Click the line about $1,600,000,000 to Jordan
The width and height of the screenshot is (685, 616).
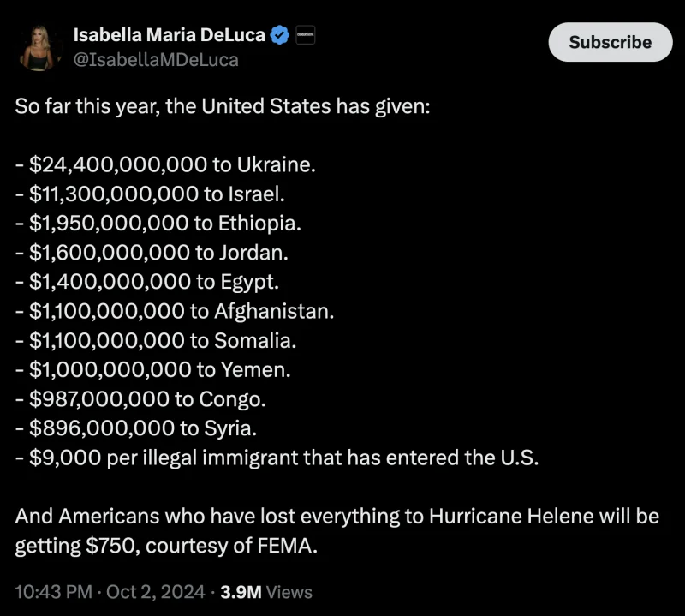point(152,253)
